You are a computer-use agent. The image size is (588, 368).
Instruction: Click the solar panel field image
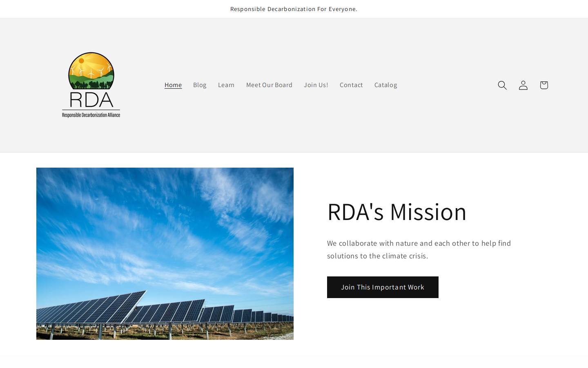point(165,254)
